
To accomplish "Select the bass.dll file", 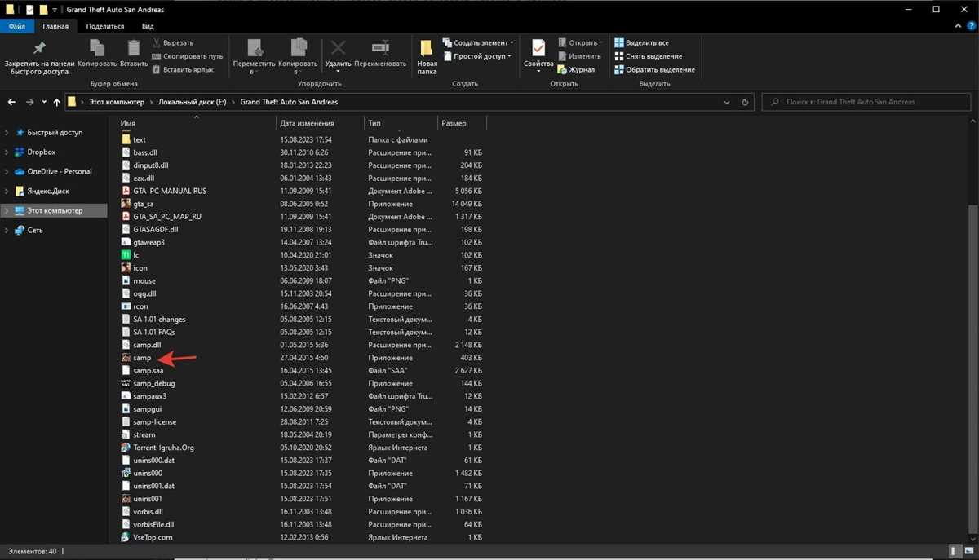I will [x=144, y=152].
